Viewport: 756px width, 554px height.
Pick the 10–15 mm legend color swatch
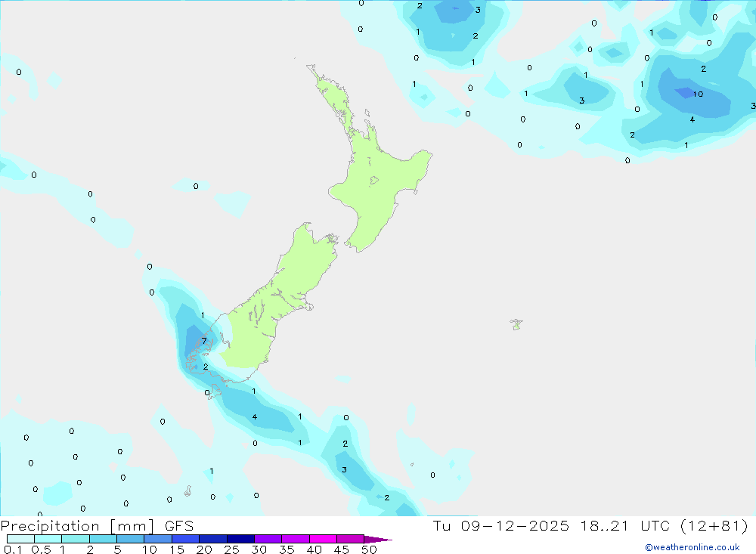158,539
